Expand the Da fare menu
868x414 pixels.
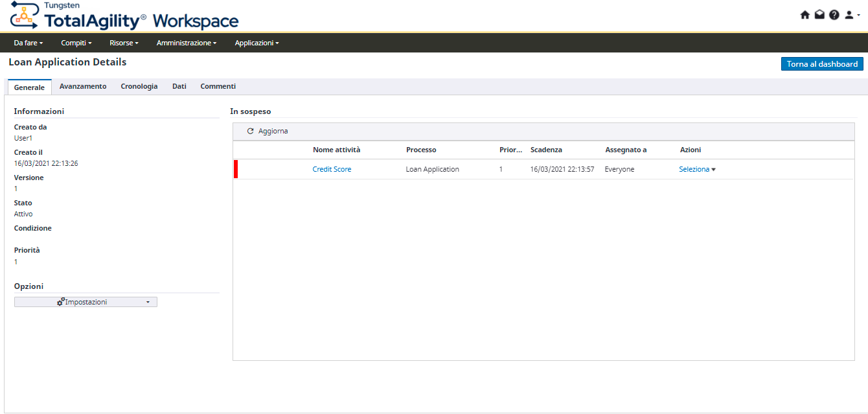tap(28, 43)
